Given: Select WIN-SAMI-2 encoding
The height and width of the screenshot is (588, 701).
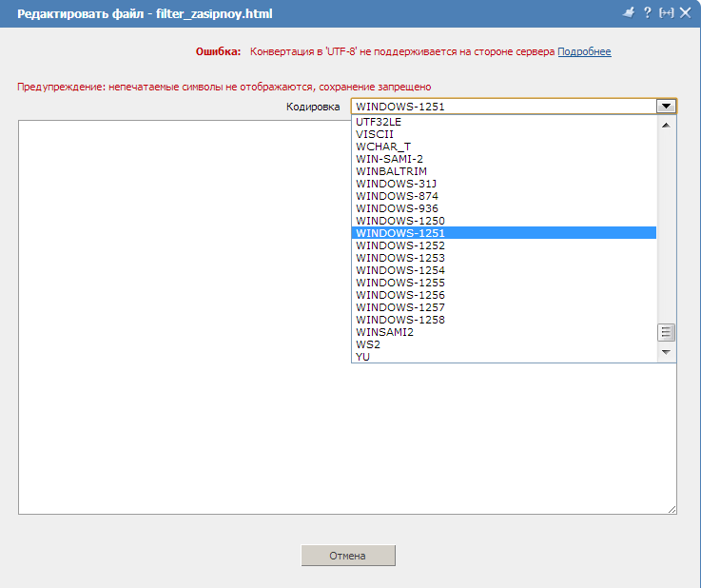Looking at the screenshot, I should point(389,159).
